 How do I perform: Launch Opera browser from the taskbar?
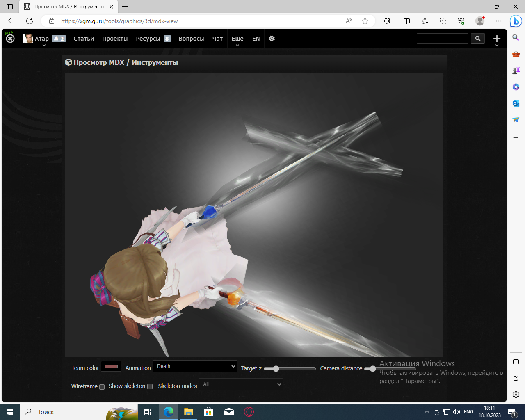(x=249, y=412)
